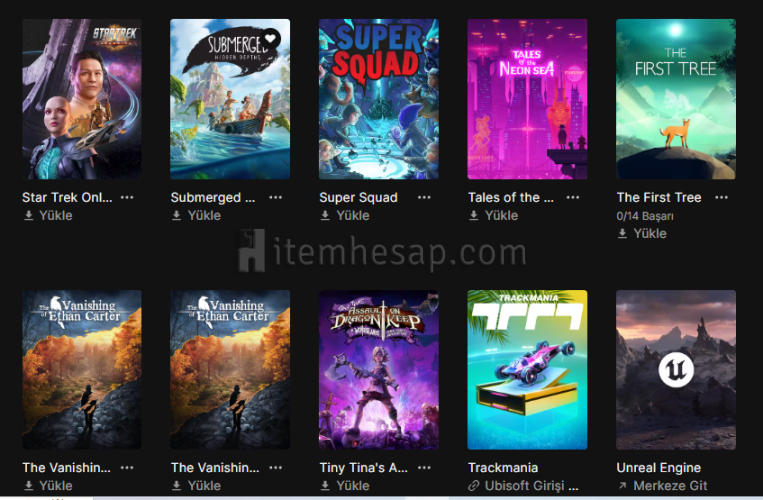This screenshot has width=763, height=500.
Task: Click link chain icon under Trackmania
Action: tap(473, 486)
